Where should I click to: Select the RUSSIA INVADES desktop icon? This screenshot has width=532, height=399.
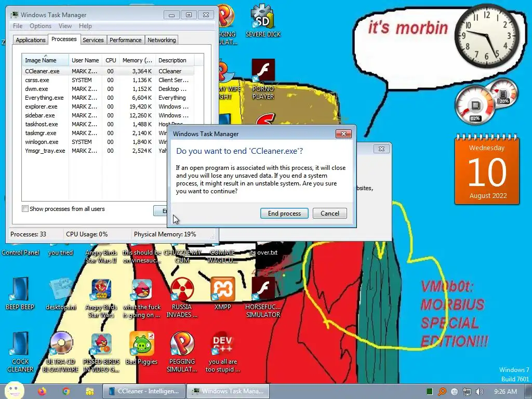pyautogui.click(x=182, y=298)
